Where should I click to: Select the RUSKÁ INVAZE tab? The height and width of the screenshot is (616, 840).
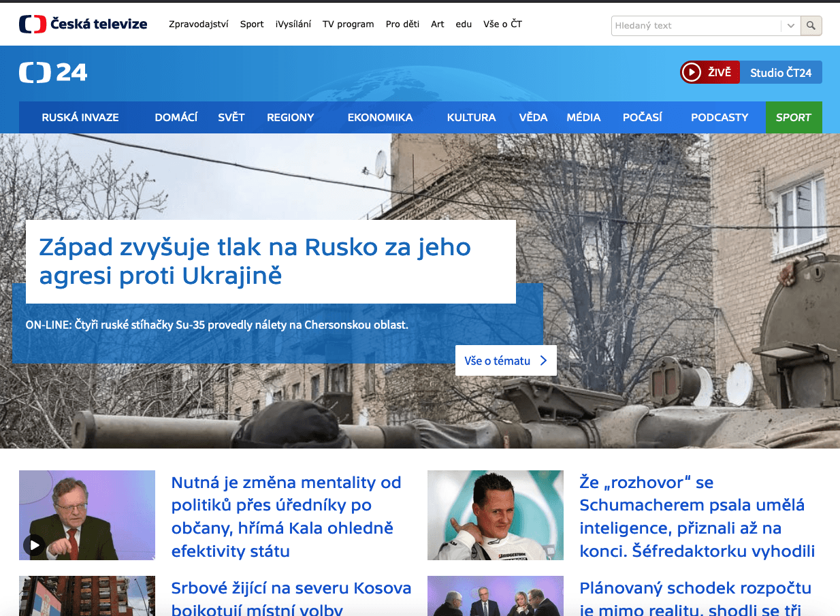[80, 117]
